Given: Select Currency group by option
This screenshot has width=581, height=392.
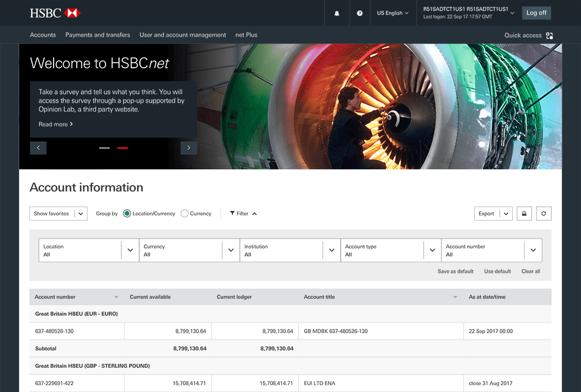Looking at the screenshot, I should pyautogui.click(x=184, y=213).
